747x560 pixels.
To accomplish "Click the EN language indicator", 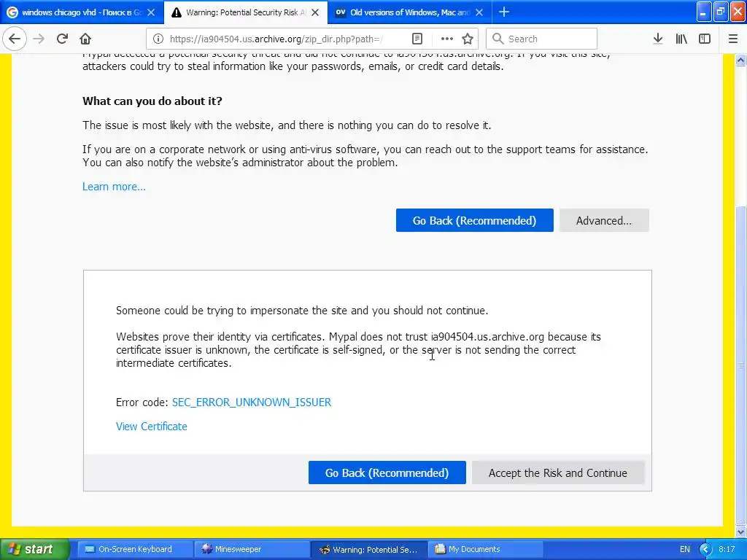I will [684, 550].
